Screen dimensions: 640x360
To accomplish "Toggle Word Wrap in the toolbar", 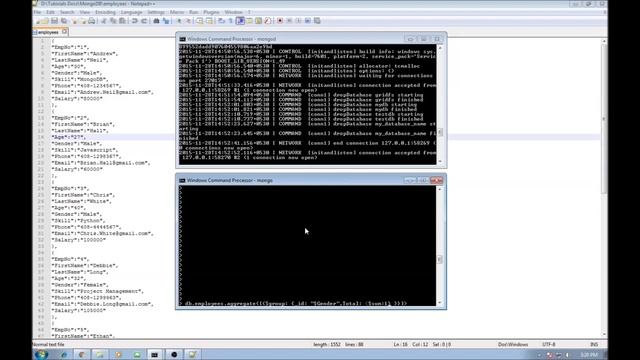I will tap(222, 21).
